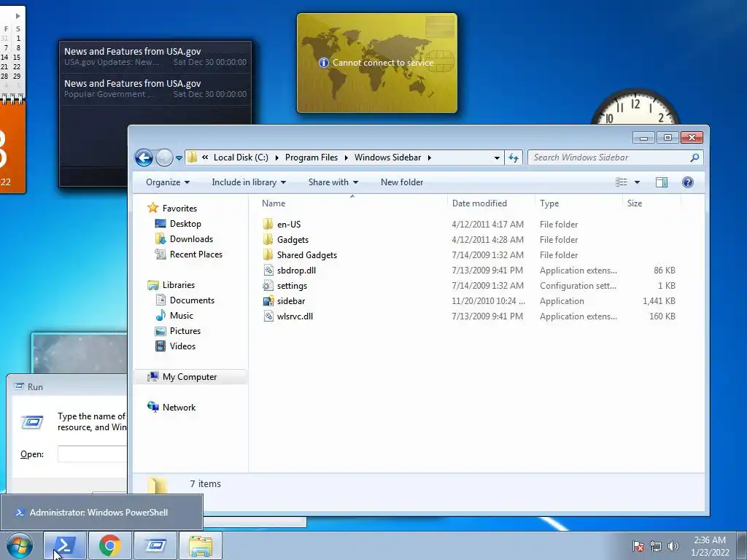
Task: Open the Organize menu
Action: point(168,182)
